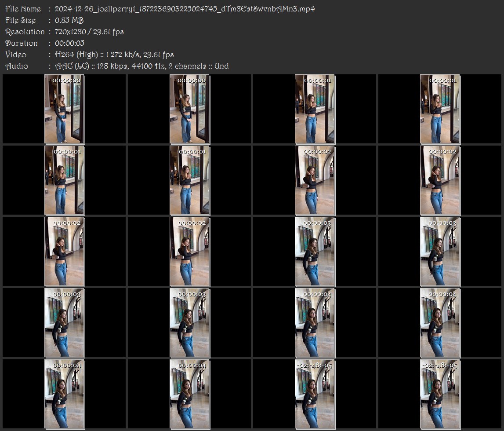Screen dimensions: 504x431
Task: Click the 'Video' label
Action: point(16,55)
